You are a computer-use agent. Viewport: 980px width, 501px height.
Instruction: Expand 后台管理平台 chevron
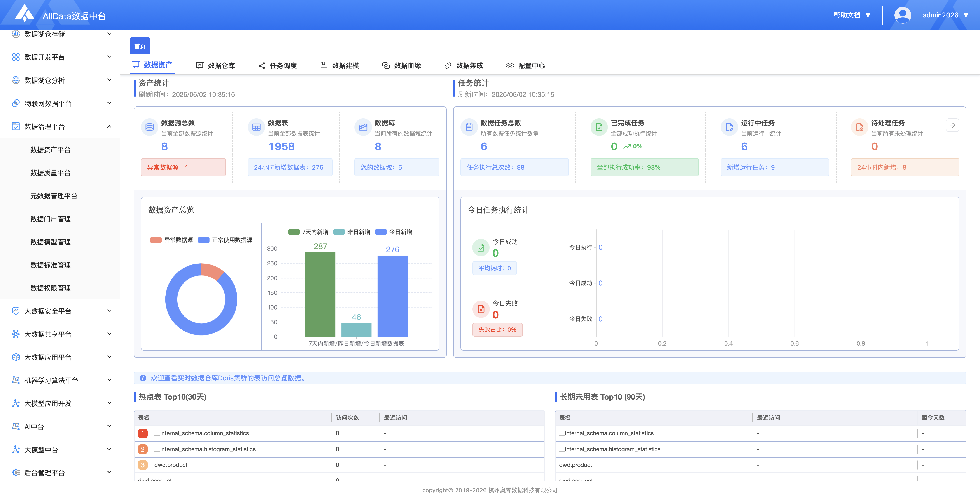pyautogui.click(x=109, y=472)
